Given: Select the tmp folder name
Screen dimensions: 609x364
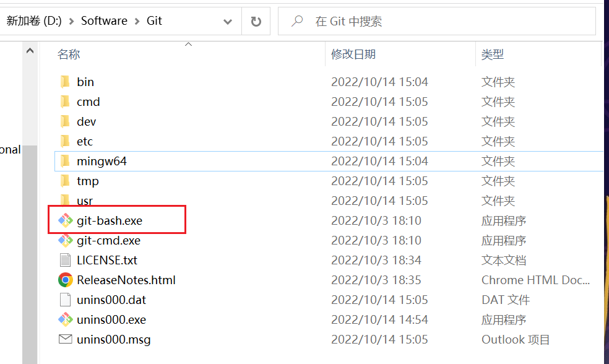Looking at the screenshot, I should tap(88, 181).
